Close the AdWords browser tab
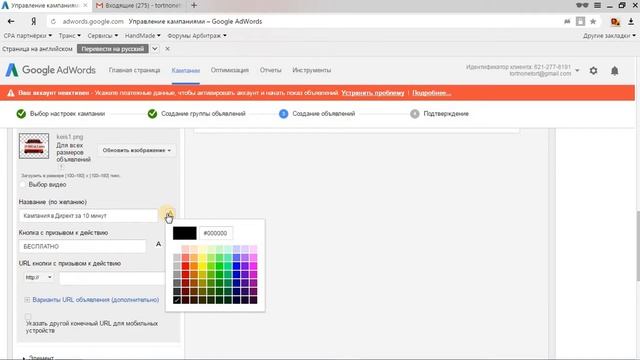Image resolution: width=640 pixels, height=360 pixels. point(85,5)
